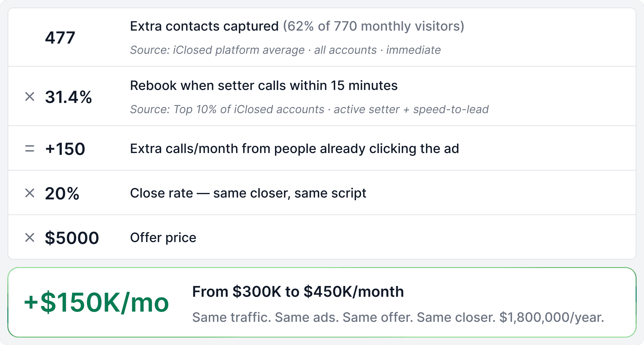Screen dimensions: 644x345
Task: Select the 20% close rate value
Action: pos(62,194)
